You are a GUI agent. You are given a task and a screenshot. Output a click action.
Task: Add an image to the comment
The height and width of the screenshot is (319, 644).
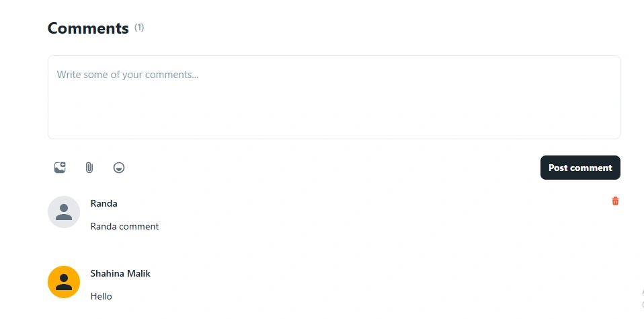60,168
